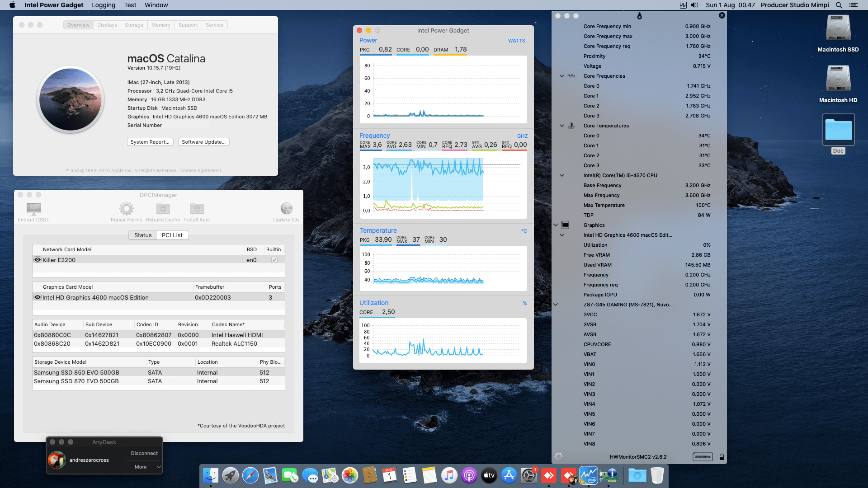This screenshot has height=488, width=868.
Task: Click Extract DSDT in DPCIManager toolbar
Action: tap(33, 212)
